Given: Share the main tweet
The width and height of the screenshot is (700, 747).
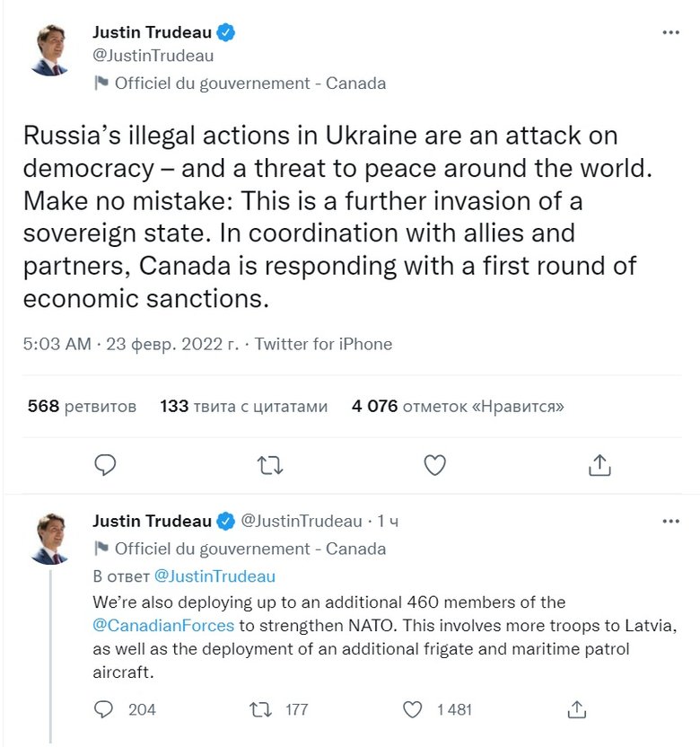Looking at the screenshot, I should click(599, 464).
